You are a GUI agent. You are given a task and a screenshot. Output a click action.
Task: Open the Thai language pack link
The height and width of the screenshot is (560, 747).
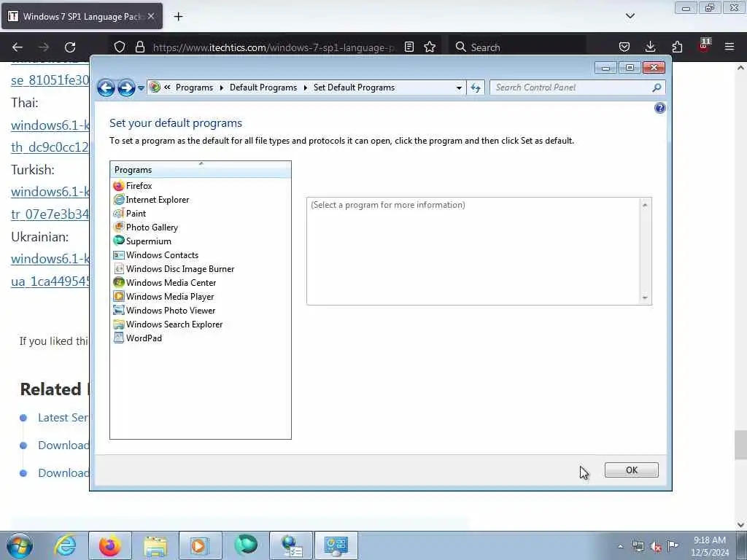pos(50,136)
